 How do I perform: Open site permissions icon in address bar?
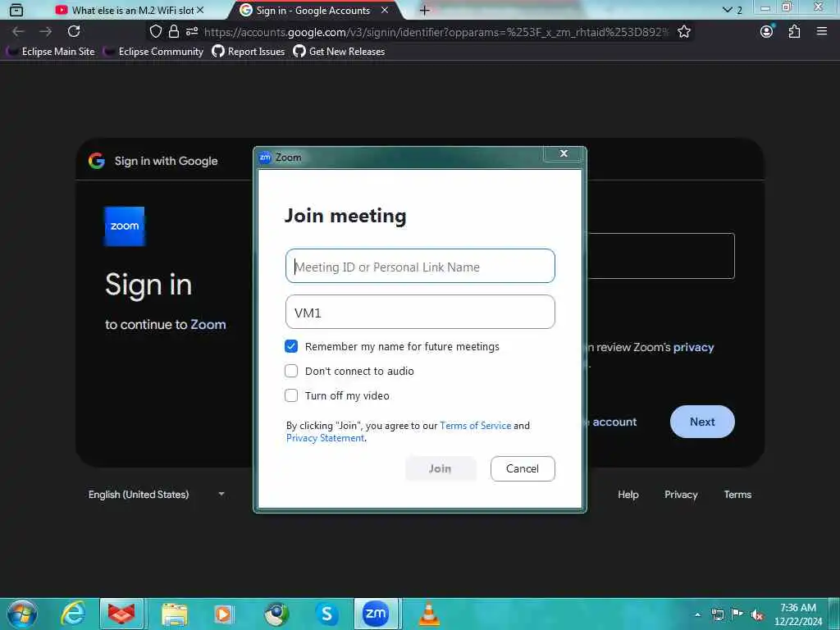(192, 32)
